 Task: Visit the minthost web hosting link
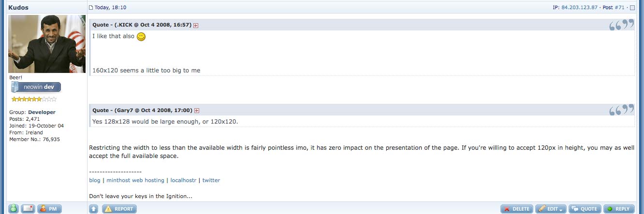pos(135,180)
